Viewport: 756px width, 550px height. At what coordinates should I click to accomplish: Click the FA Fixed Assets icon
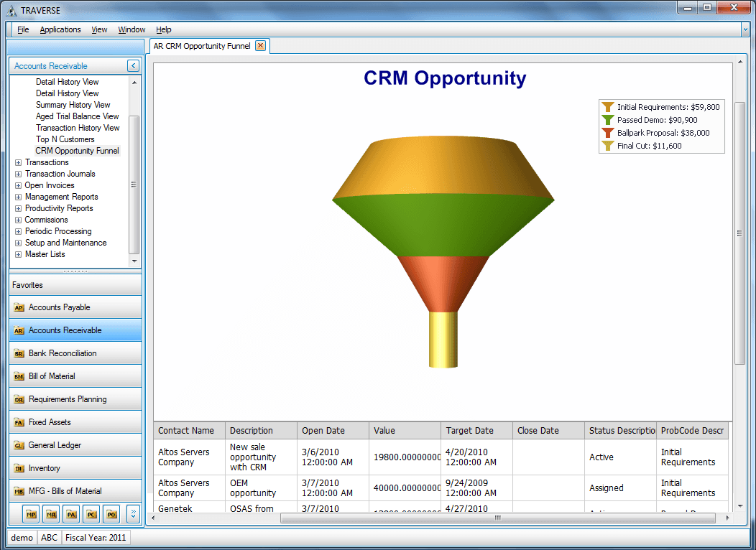click(x=19, y=422)
